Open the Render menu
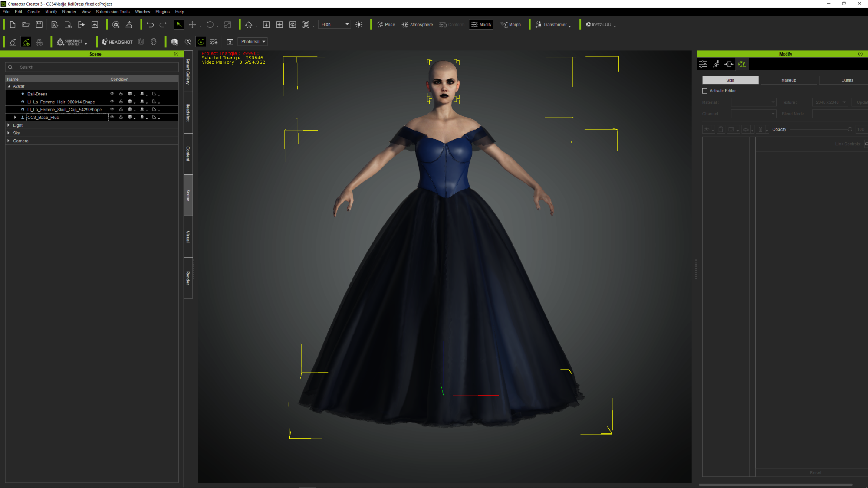 point(69,12)
